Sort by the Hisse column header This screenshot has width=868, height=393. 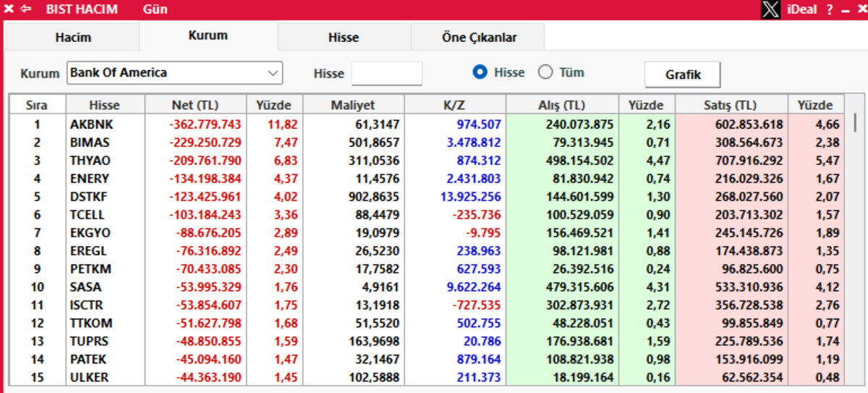coord(105,105)
